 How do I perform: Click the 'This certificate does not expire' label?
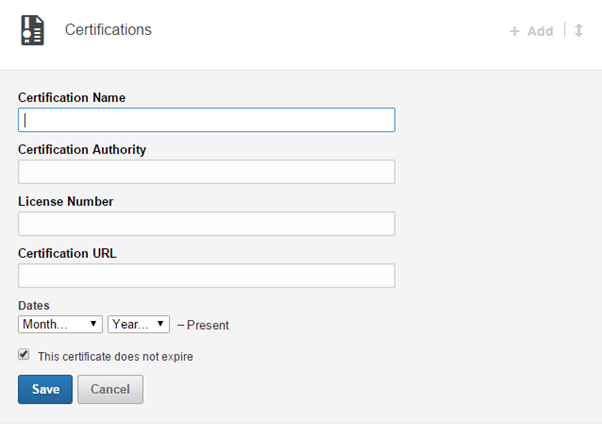[x=115, y=356]
